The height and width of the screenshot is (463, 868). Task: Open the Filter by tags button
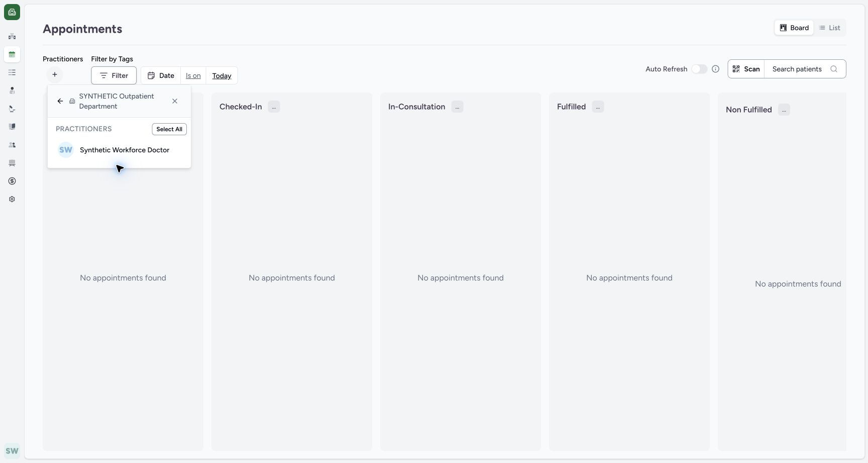pos(114,75)
